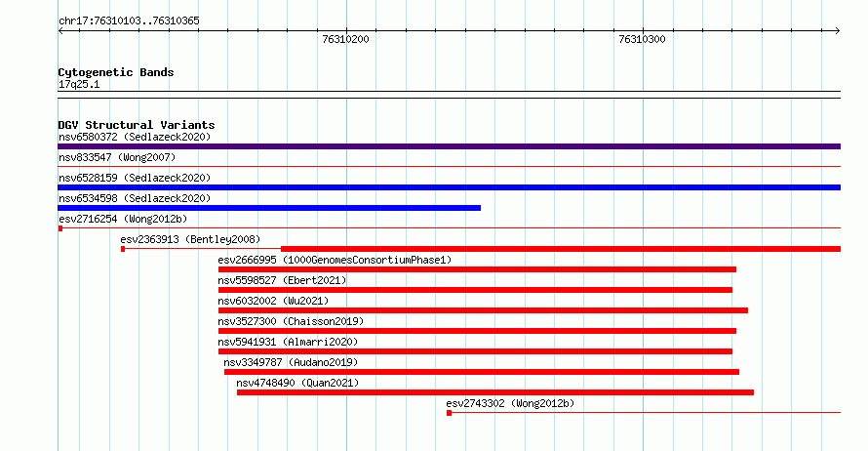
Task: Click the thin red nsv833547 variant line
Action: pyautogui.click(x=449, y=166)
